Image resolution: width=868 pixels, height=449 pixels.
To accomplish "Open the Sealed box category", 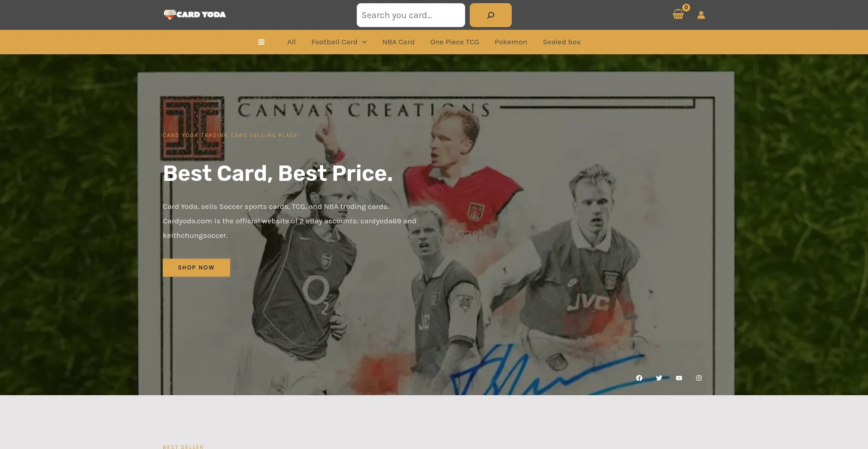I will (x=561, y=42).
